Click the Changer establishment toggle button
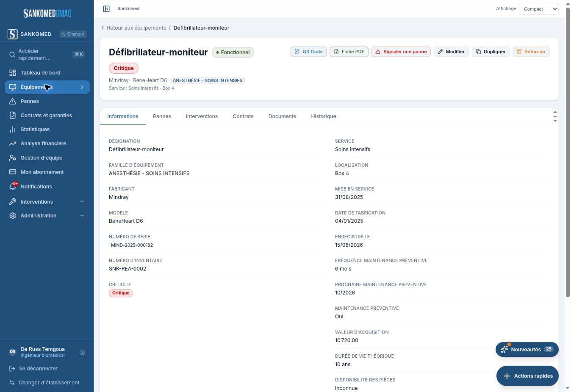Image resolution: width=571 pixels, height=392 pixels. pos(73,34)
